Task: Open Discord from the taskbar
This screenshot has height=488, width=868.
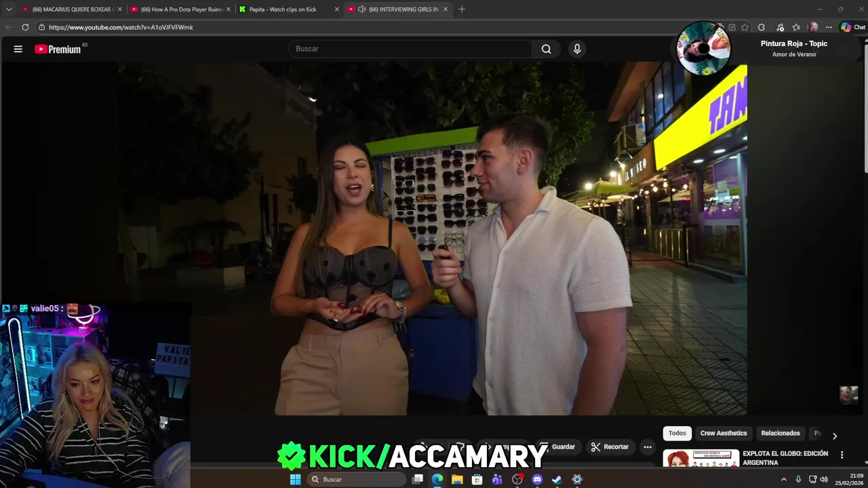Action: (537, 479)
